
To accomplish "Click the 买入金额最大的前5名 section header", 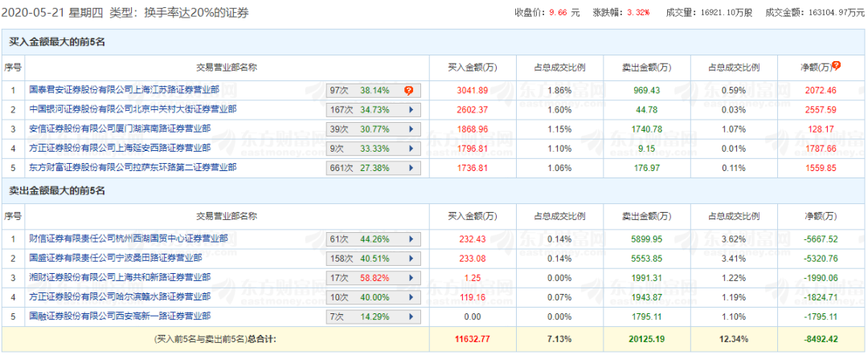I will click(x=57, y=40).
